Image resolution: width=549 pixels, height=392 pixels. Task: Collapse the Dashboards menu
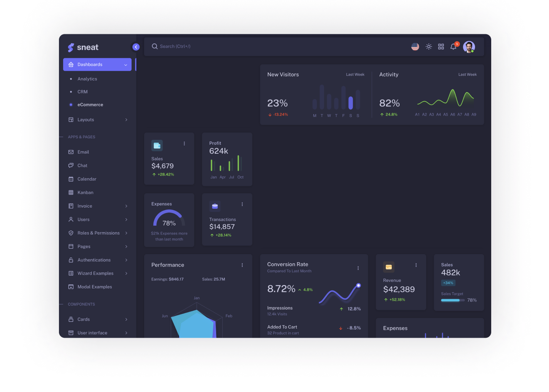click(x=97, y=64)
